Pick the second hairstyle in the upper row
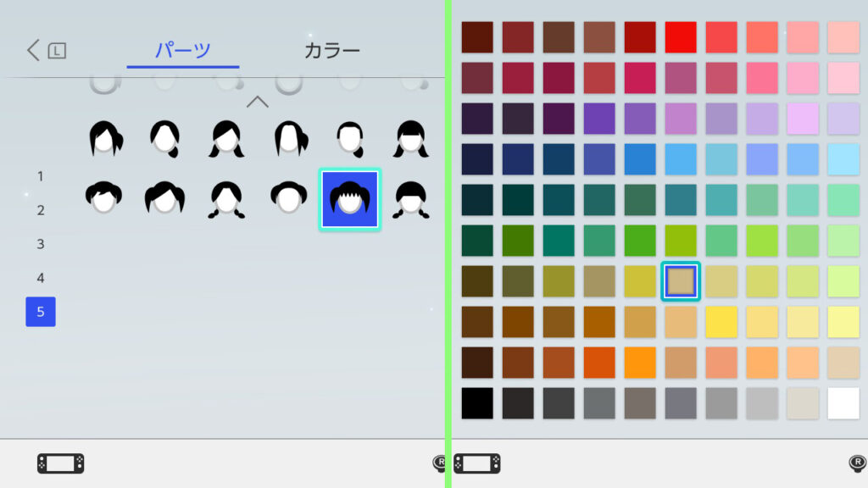Screen dimensions: 868x488 [165, 138]
